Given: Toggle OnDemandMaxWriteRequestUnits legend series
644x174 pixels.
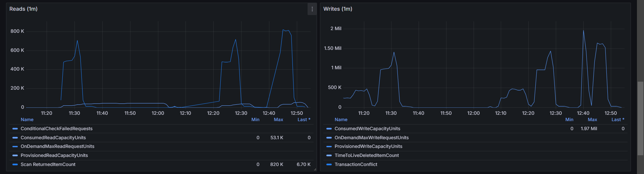Looking at the screenshot, I should click(371, 138).
